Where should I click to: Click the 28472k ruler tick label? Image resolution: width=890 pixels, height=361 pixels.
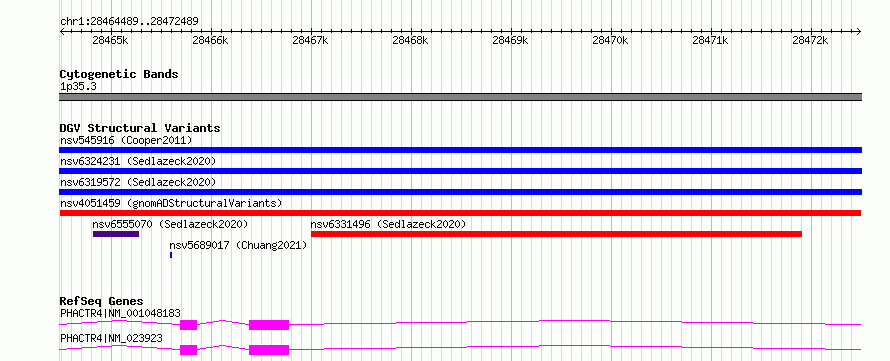point(811,40)
